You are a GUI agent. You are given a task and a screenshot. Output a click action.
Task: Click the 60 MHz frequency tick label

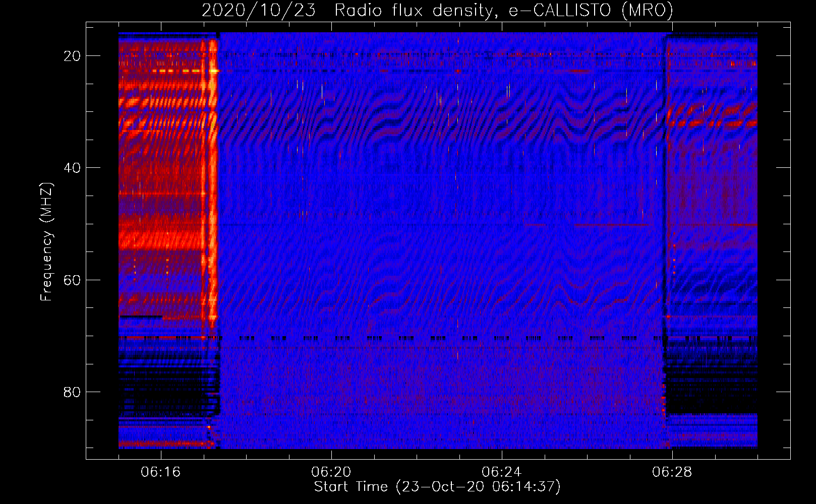(72, 280)
